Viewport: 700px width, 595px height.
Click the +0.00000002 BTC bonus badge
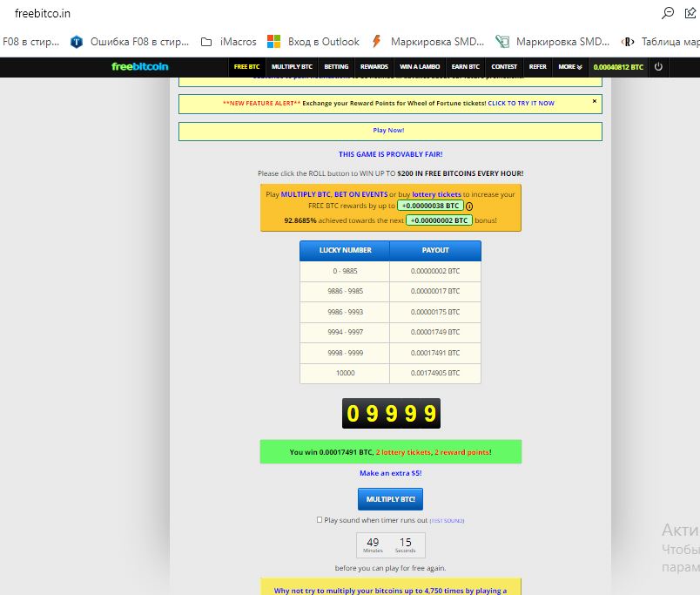(x=439, y=220)
